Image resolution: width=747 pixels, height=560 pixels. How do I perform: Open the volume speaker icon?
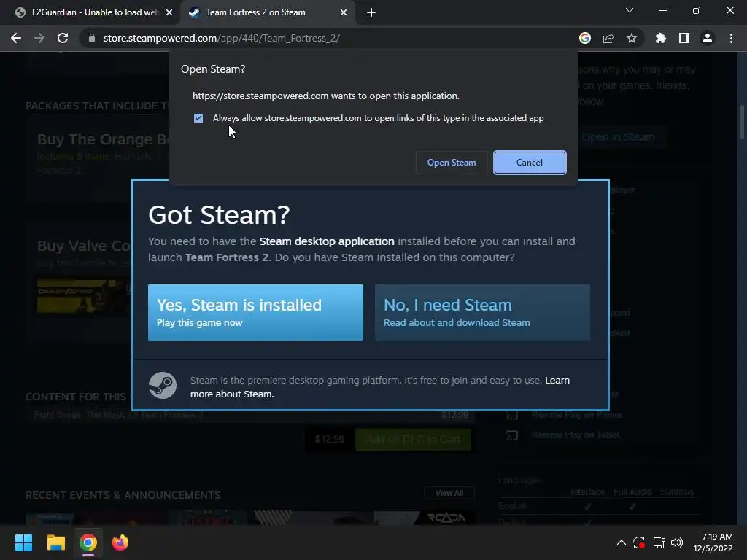click(x=677, y=542)
